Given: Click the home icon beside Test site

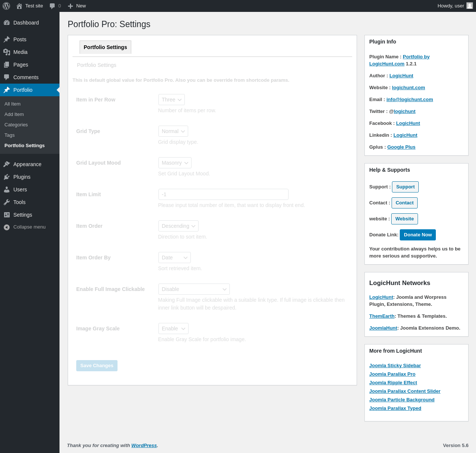Looking at the screenshot, I should tap(19, 6).
